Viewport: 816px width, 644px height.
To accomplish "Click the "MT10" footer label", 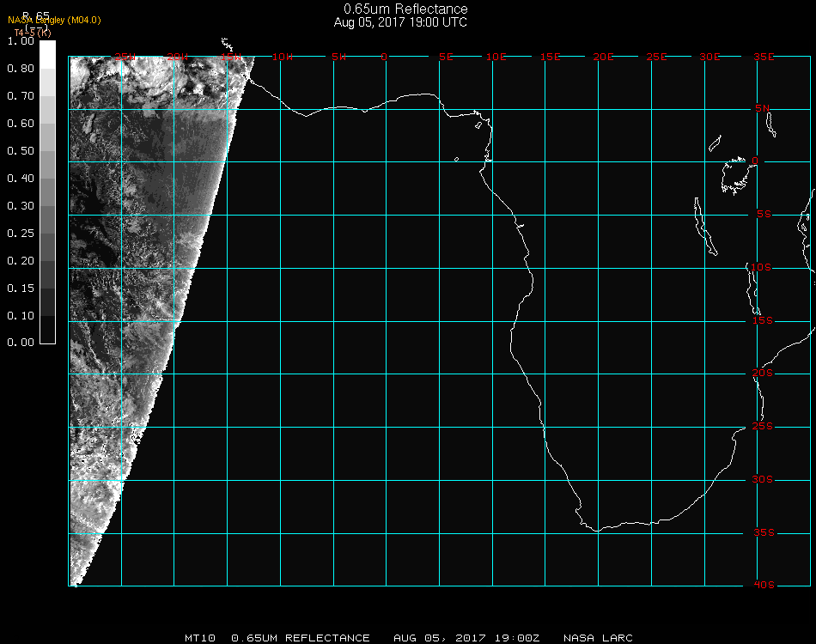I will [x=199, y=638].
